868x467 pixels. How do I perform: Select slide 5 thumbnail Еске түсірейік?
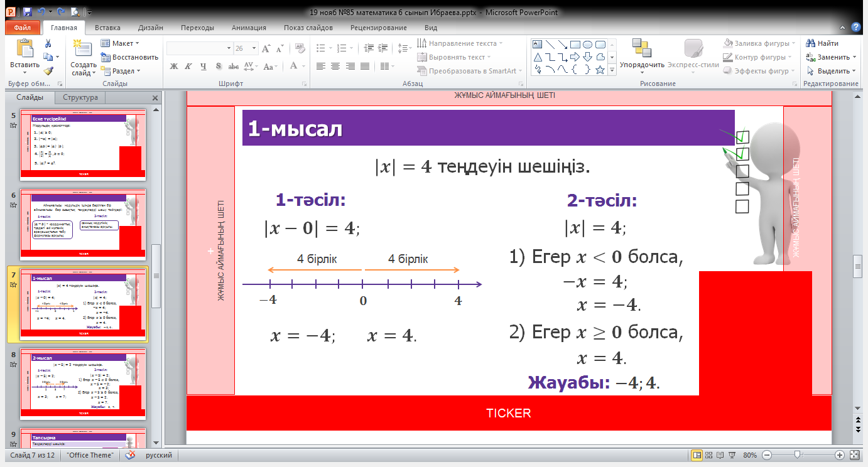pyautogui.click(x=83, y=144)
